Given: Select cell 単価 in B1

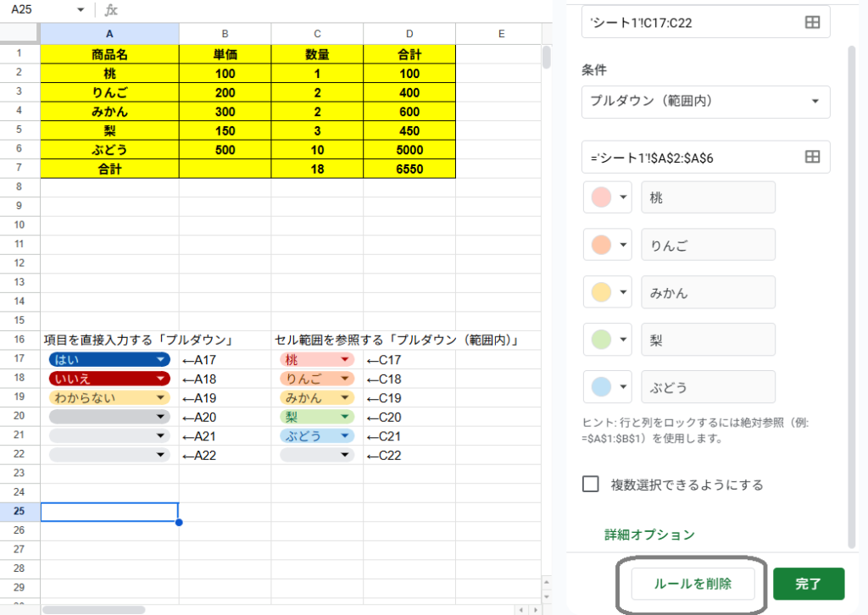Looking at the screenshot, I should [x=225, y=54].
